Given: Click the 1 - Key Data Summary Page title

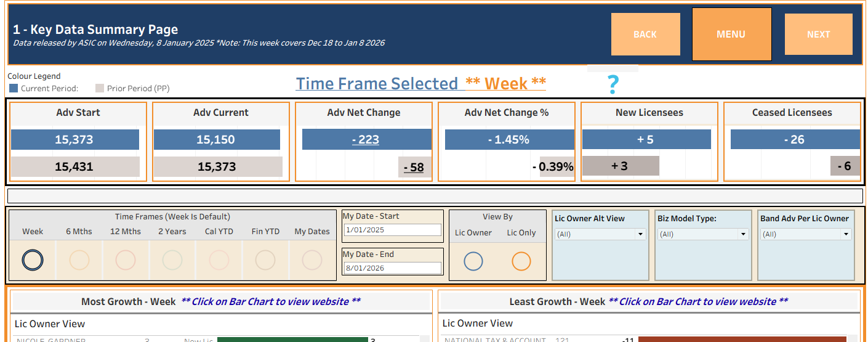Looking at the screenshot, I should coord(95,29).
